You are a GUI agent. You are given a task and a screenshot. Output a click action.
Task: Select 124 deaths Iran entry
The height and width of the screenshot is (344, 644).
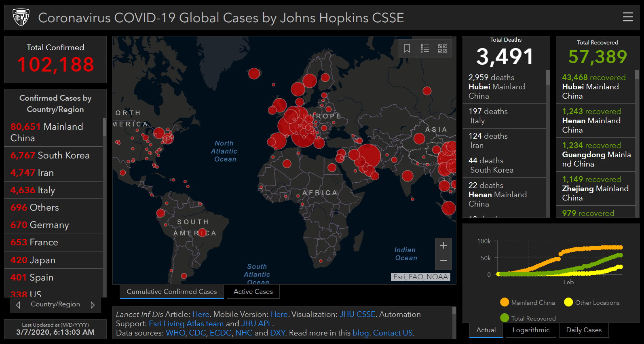point(504,141)
